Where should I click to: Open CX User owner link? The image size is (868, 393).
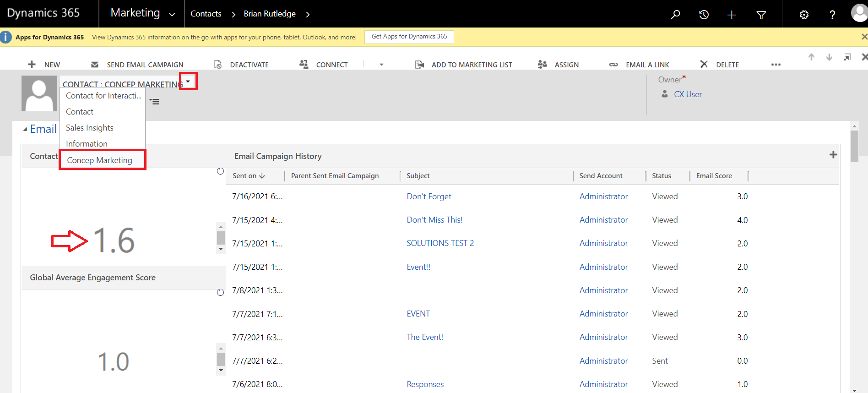click(688, 94)
